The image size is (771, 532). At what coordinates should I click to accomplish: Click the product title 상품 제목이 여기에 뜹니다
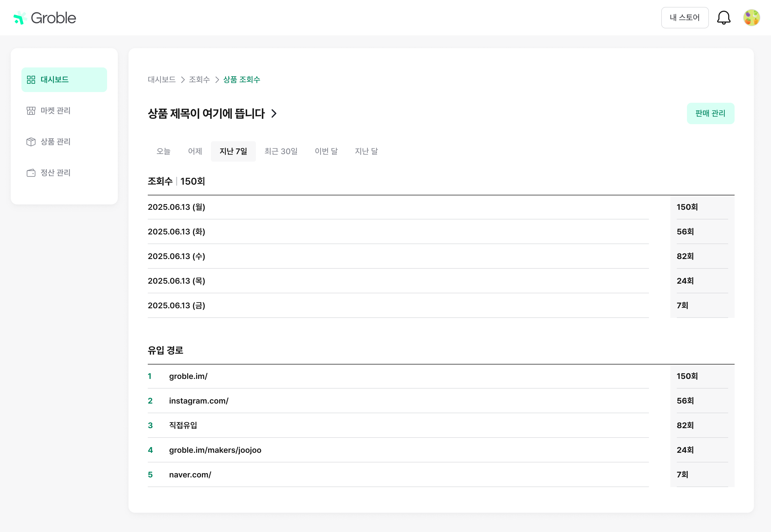206,114
